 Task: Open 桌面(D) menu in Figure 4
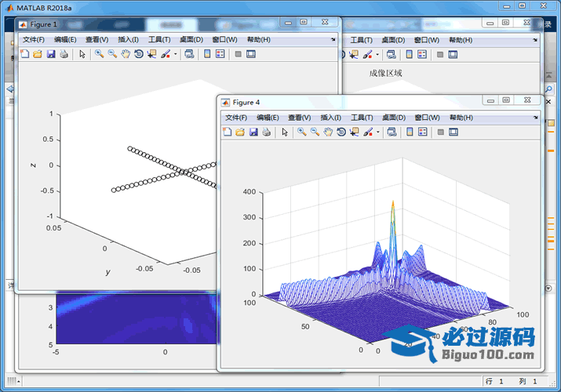tap(394, 118)
